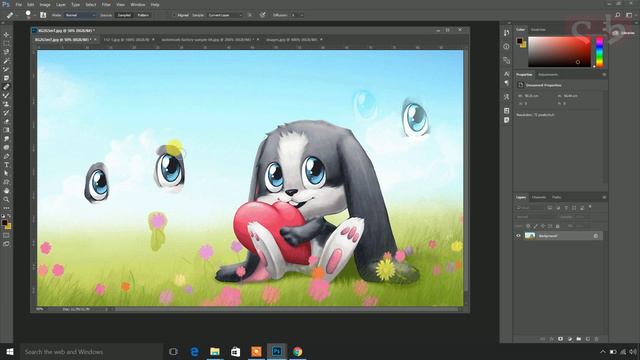
Task: Toggle pressure for size button
Action: pyautogui.click(x=262, y=15)
